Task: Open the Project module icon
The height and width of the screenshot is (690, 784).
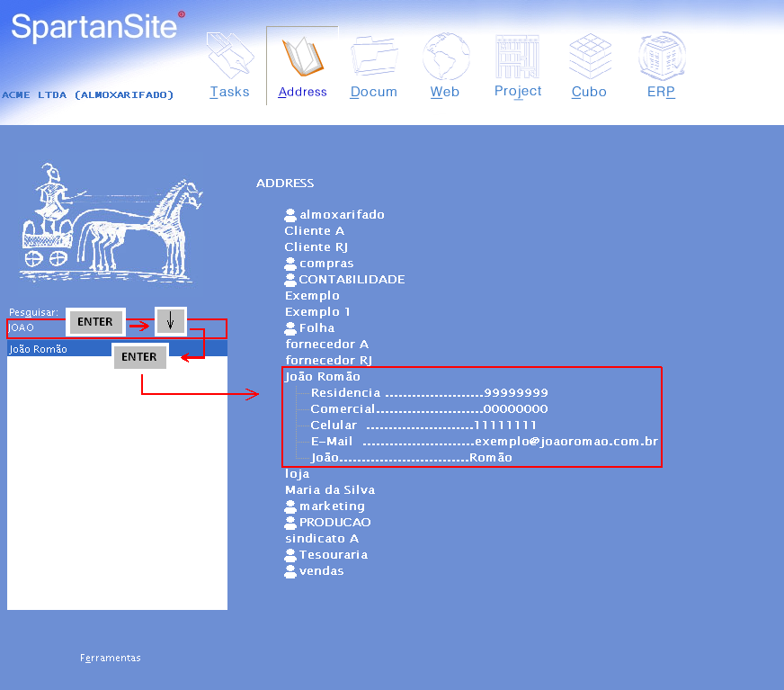Action: coord(518,57)
